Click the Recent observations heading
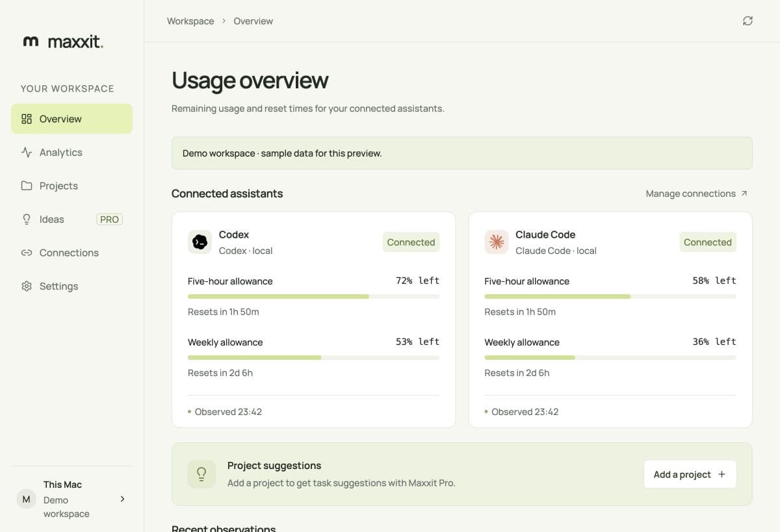The width and height of the screenshot is (780, 532). click(224, 528)
